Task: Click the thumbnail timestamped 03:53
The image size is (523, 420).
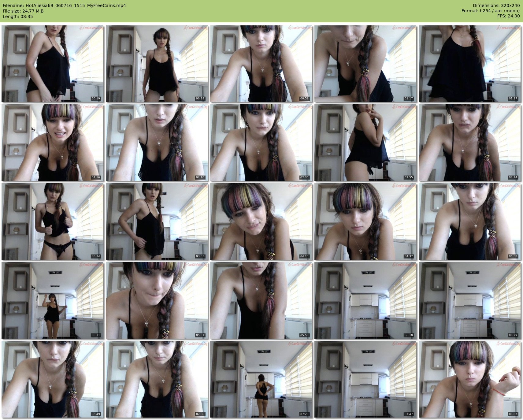Action: [157, 221]
